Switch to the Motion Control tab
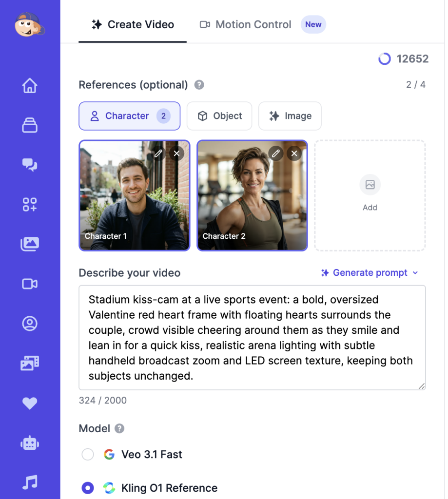 [x=246, y=24]
